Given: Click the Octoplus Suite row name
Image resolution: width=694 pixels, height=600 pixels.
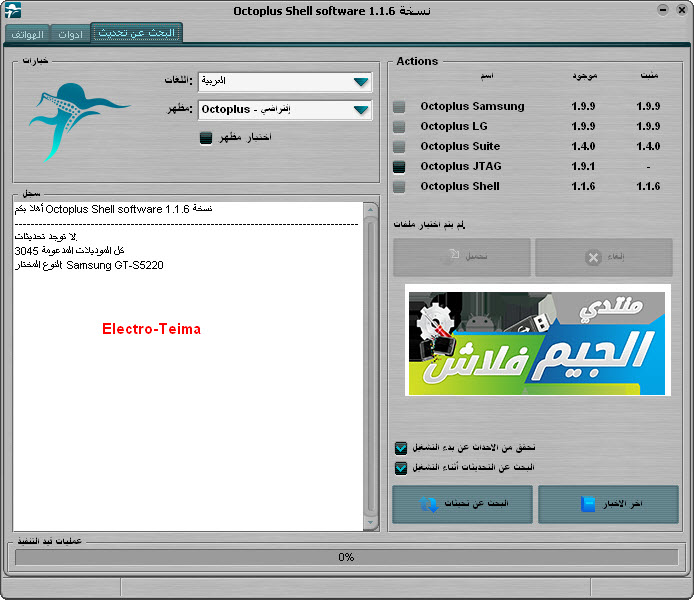Looking at the screenshot, I should (460, 146).
